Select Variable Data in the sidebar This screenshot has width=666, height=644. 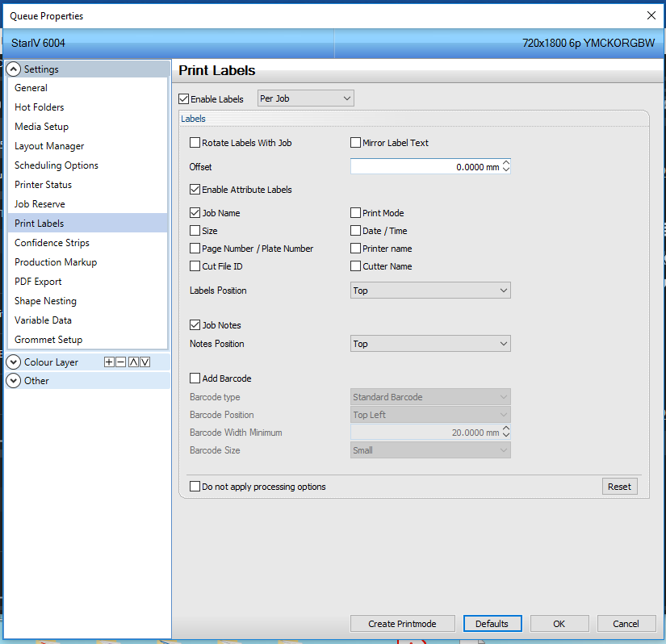[x=88, y=320]
